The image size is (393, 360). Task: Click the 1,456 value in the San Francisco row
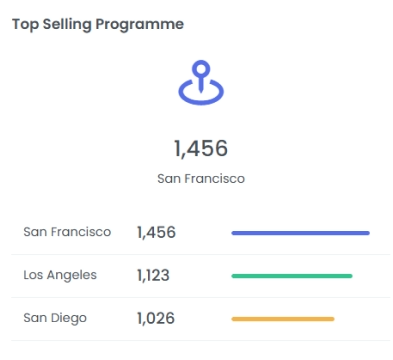point(156,232)
